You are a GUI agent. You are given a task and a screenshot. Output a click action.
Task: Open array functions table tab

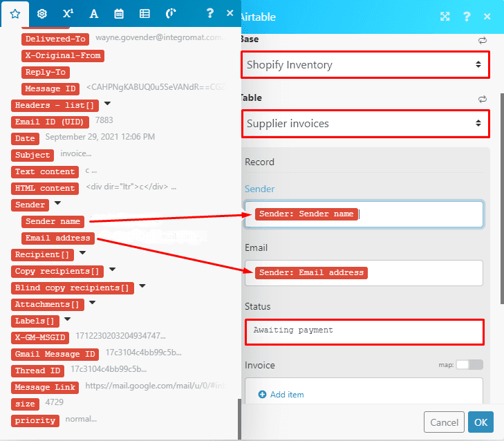144,14
